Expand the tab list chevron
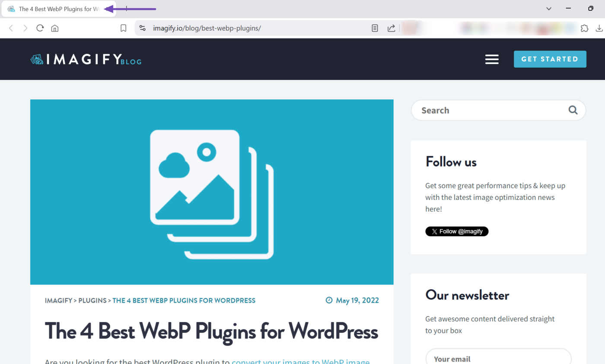 tap(549, 9)
